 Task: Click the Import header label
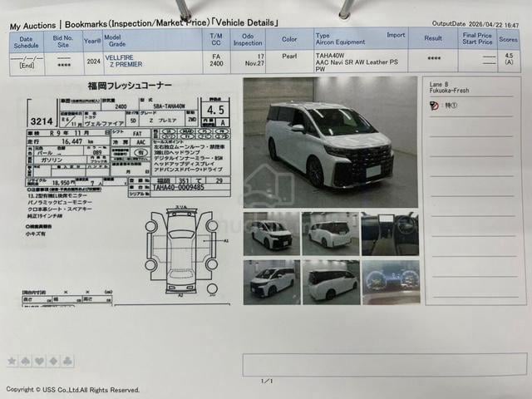pyautogui.click(x=396, y=35)
